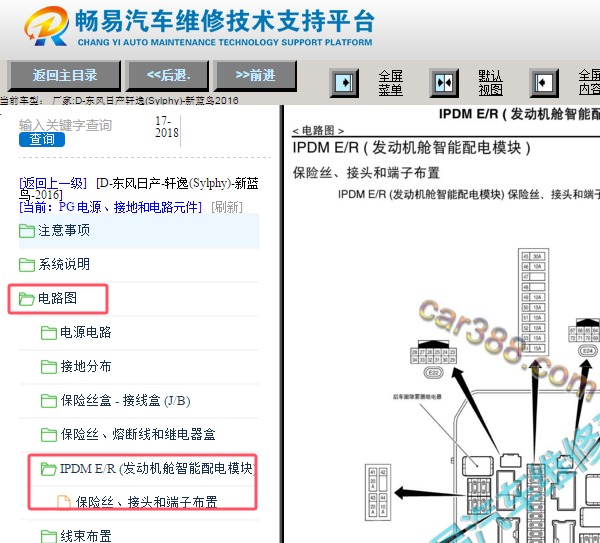600x543 pixels.
Task: Expand the 接地分布 folder
Action: pyautogui.click(x=85, y=367)
